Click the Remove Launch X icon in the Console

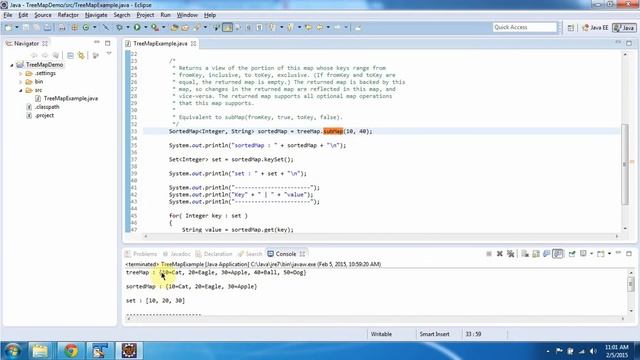500,254
